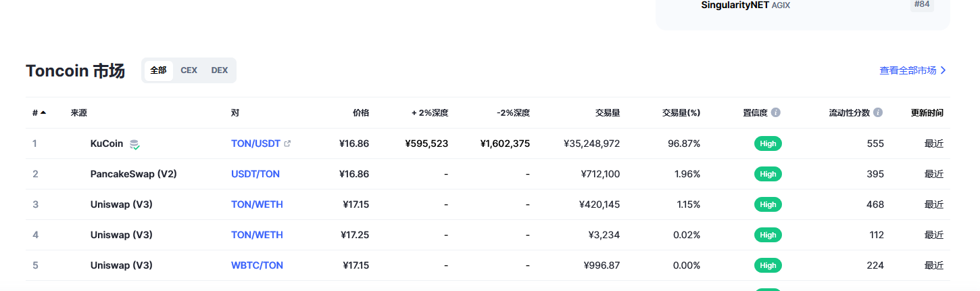The image size is (980, 291).
Task: Open the USDT/TON pair on PancakeSwap
Action: click(255, 174)
